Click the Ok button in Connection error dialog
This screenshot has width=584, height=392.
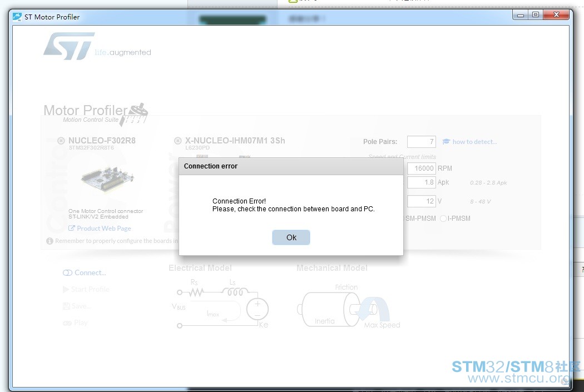click(x=291, y=237)
